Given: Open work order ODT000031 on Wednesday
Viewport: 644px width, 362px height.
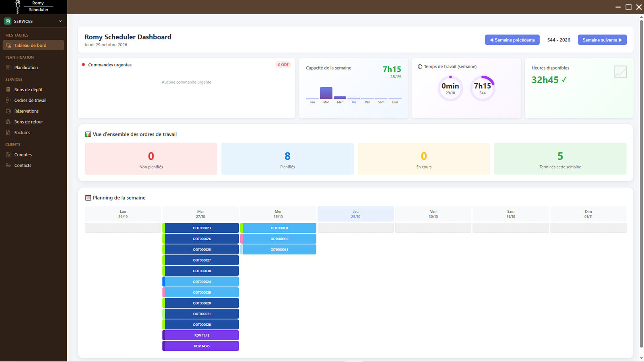Looking at the screenshot, I should pos(278,228).
